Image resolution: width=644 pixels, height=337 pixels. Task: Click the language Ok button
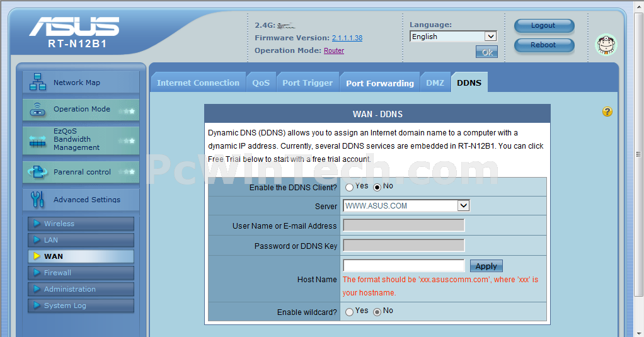click(x=486, y=52)
